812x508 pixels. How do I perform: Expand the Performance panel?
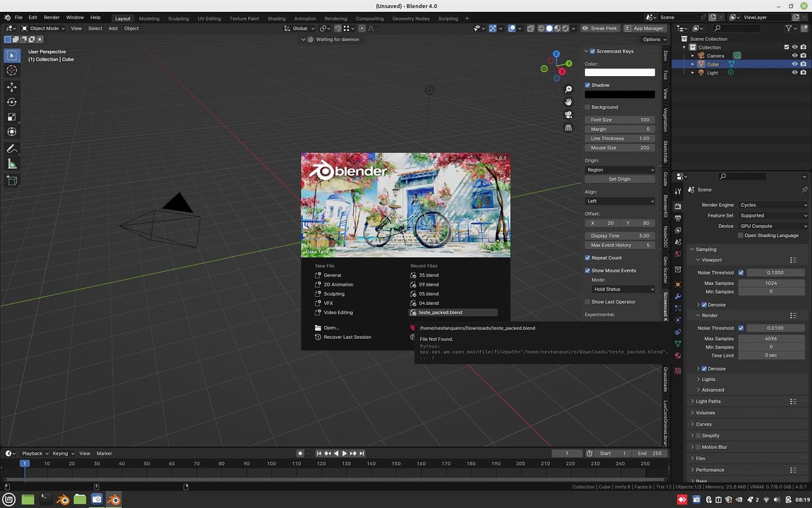click(x=710, y=470)
